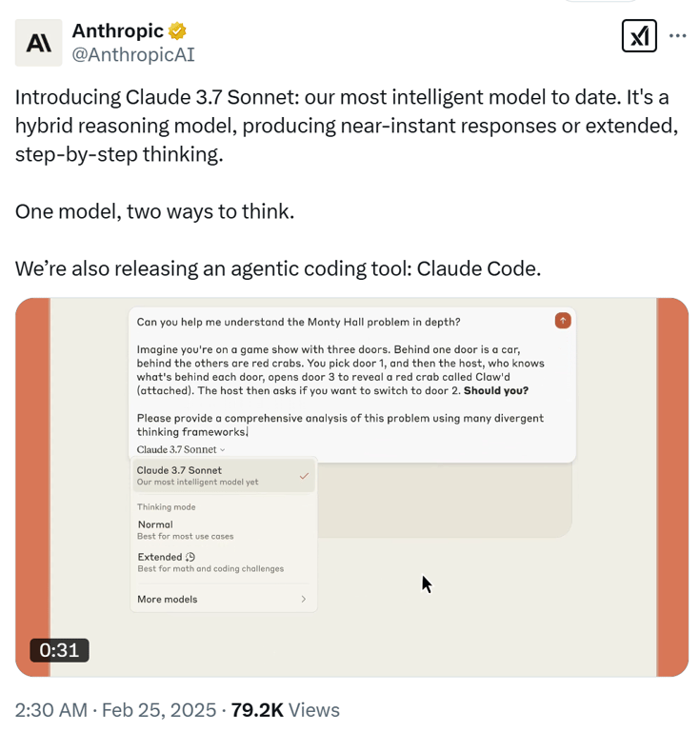Click the clock icon next to Extended
Screen dimensions: 700x731
click(x=190, y=557)
